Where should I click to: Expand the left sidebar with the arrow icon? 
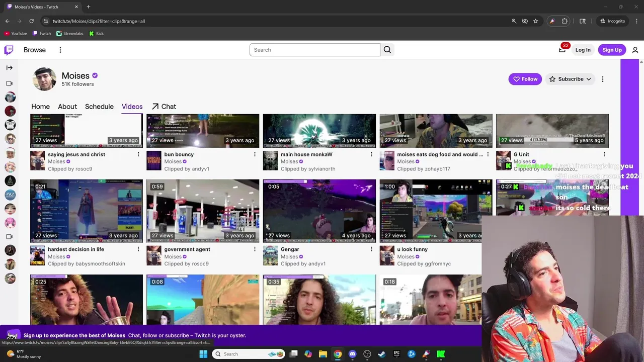point(9,67)
